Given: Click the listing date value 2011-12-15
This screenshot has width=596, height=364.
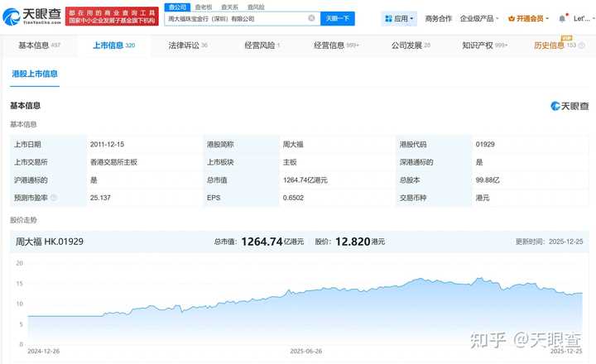Looking at the screenshot, I should [x=107, y=145].
